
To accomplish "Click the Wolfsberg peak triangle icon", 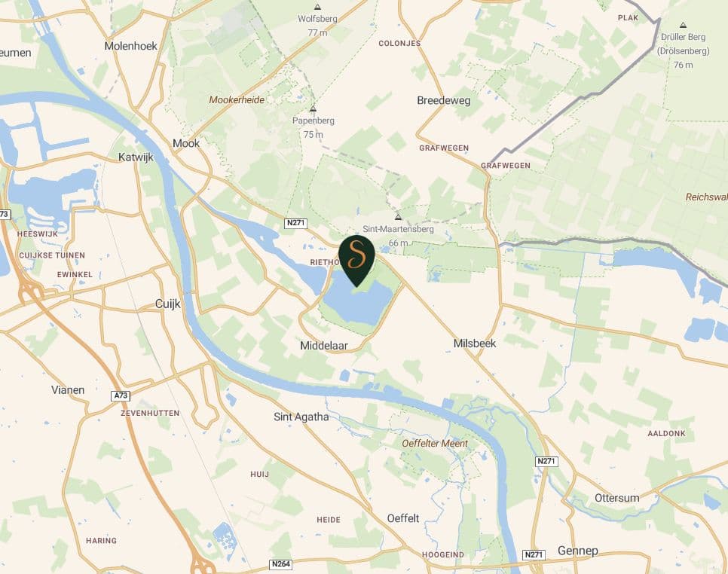I will point(317,7).
